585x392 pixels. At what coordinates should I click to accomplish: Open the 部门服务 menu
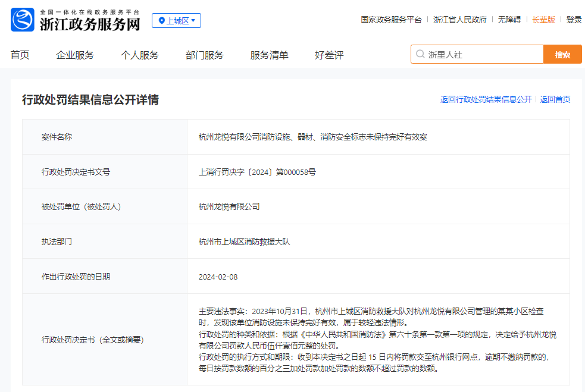coord(205,55)
